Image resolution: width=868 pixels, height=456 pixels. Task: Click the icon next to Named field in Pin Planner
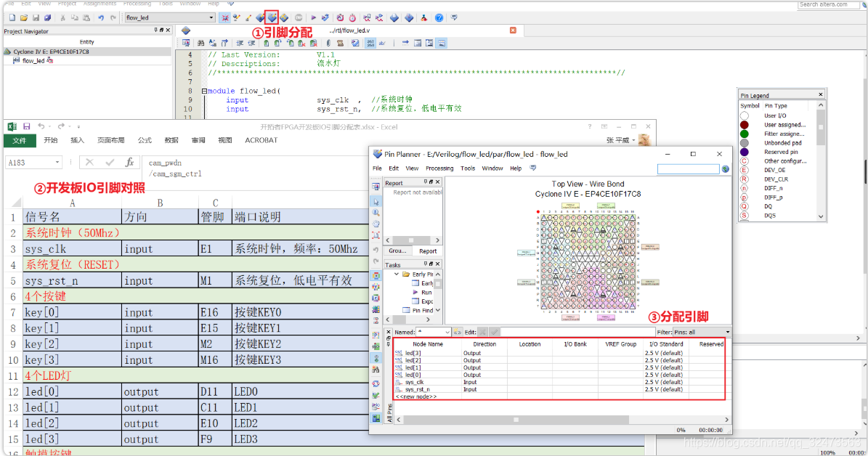point(458,332)
